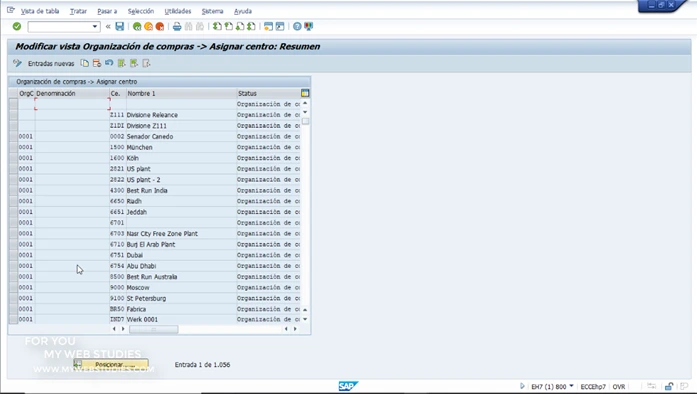Open the Help question mark icon

[x=297, y=27]
